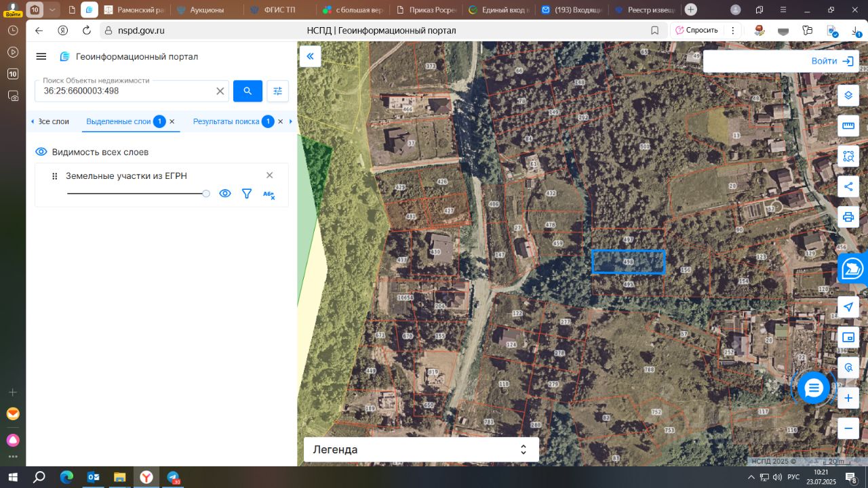Switch the keyboard language indicator 'РУС'
The width and height of the screenshot is (868, 488).
[793, 478]
